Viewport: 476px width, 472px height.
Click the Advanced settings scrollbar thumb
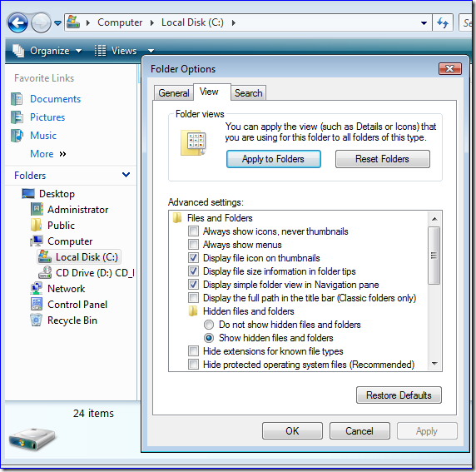pos(434,256)
